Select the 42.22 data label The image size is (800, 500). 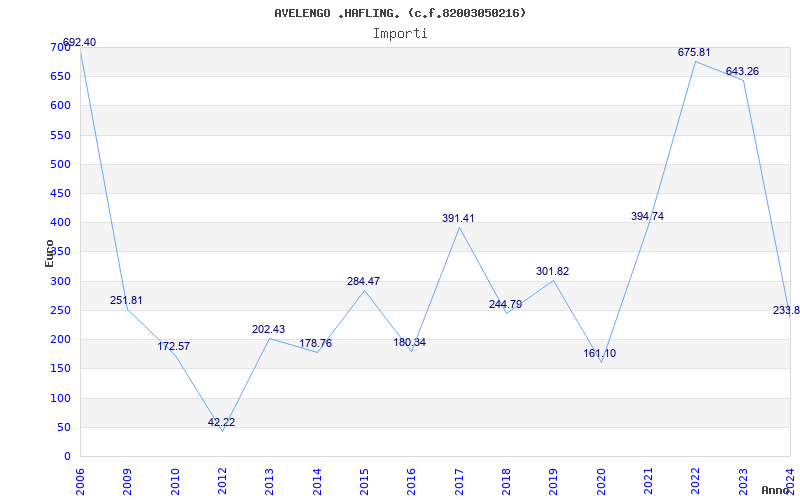[x=221, y=422]
